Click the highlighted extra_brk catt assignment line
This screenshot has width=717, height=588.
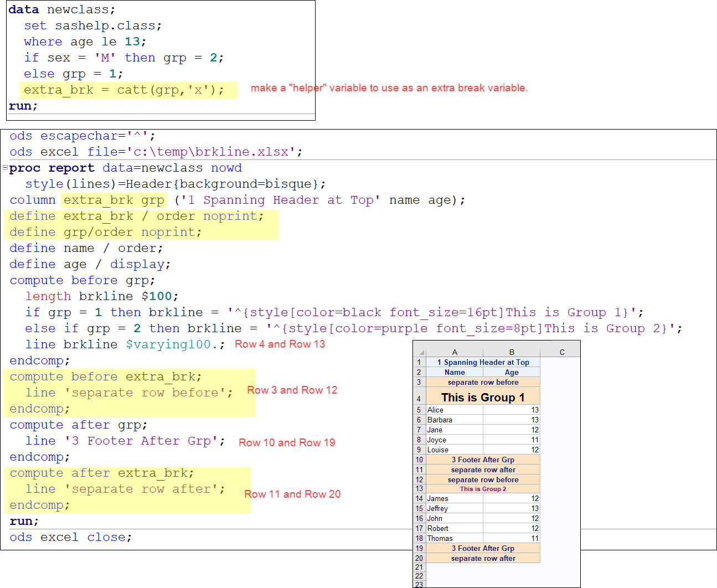[x=128, y=90]
